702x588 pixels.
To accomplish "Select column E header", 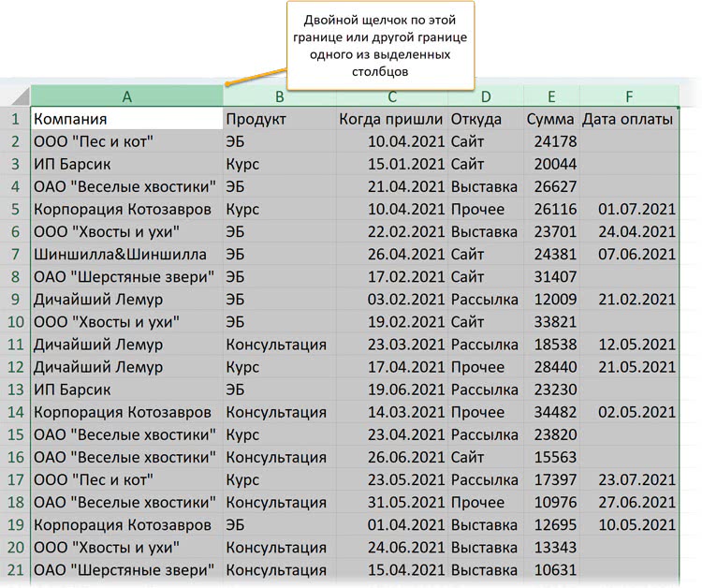I will [551, 96].
